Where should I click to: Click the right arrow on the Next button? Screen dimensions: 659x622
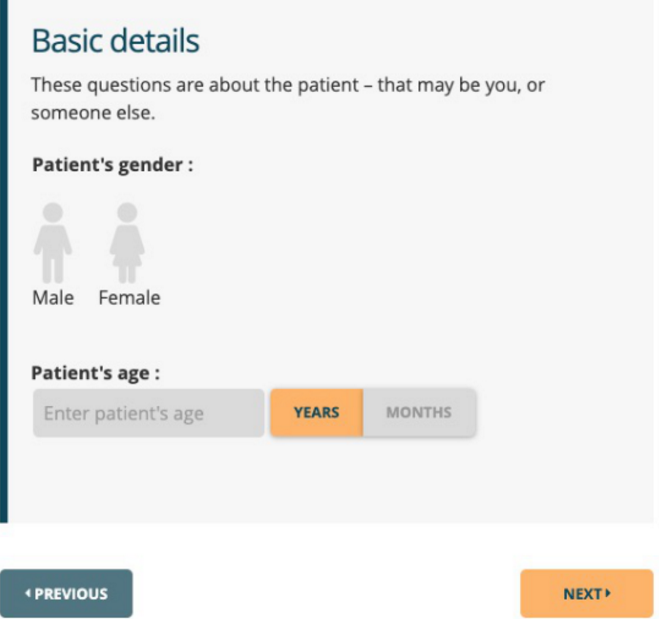(x=608, y=594)
